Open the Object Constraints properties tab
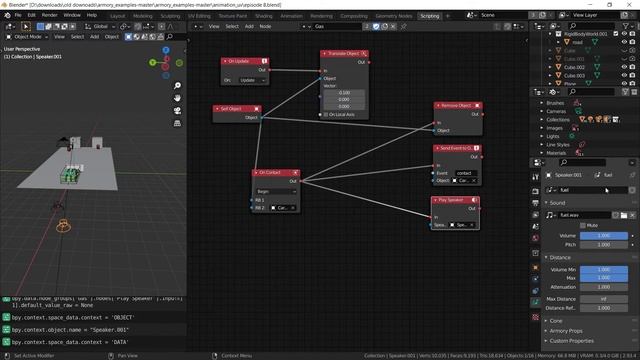Screen dimensions: 640x360 [x=536, y=291]
